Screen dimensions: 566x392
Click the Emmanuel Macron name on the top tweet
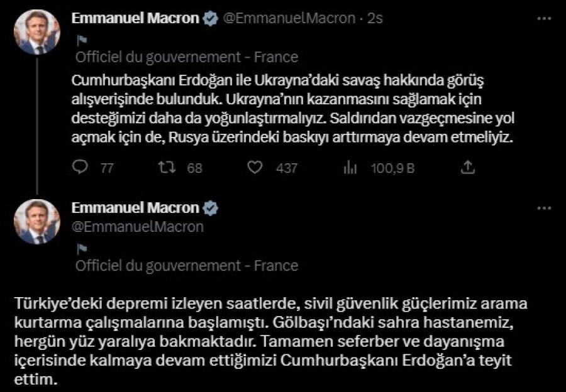click(135, 19)
